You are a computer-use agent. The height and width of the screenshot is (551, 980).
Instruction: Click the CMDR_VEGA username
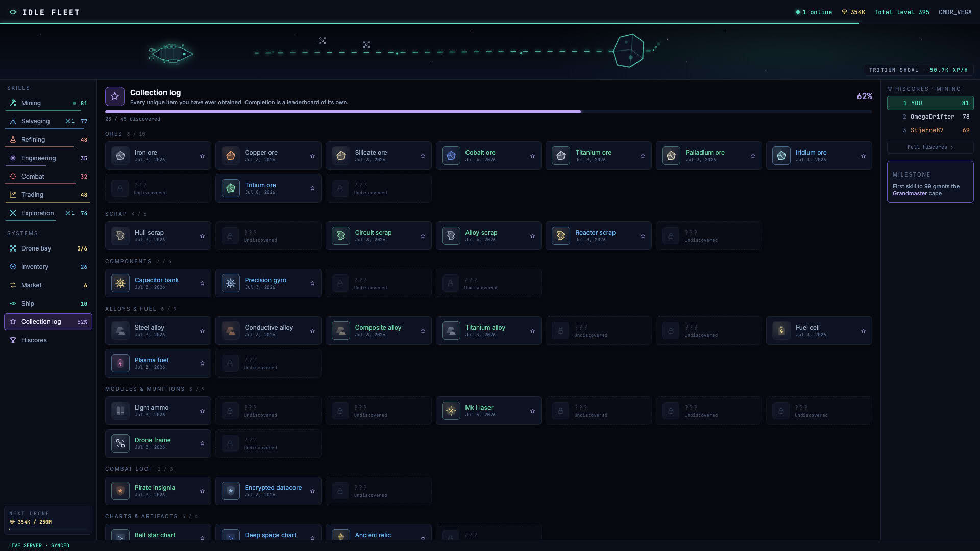coord(955,12)
